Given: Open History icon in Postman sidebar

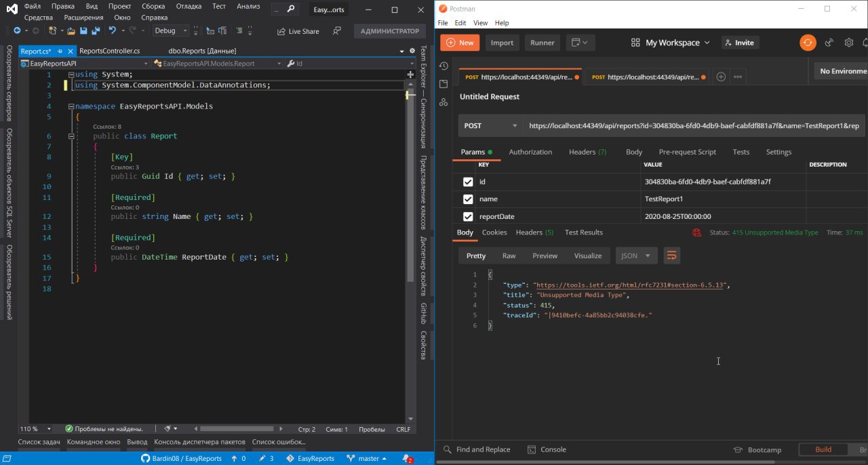Looking at the screenshot, I should pos(443,66).
